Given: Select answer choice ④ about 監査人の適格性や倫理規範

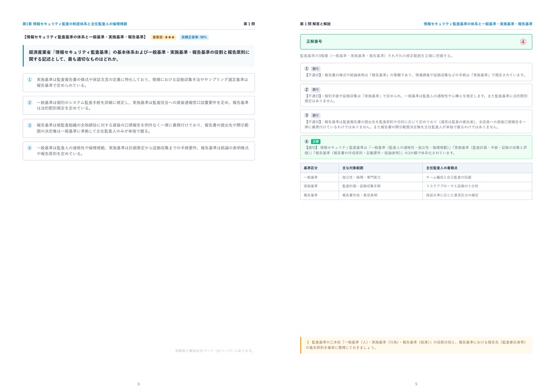Looking at the screenshot, I should pos(138,151).
